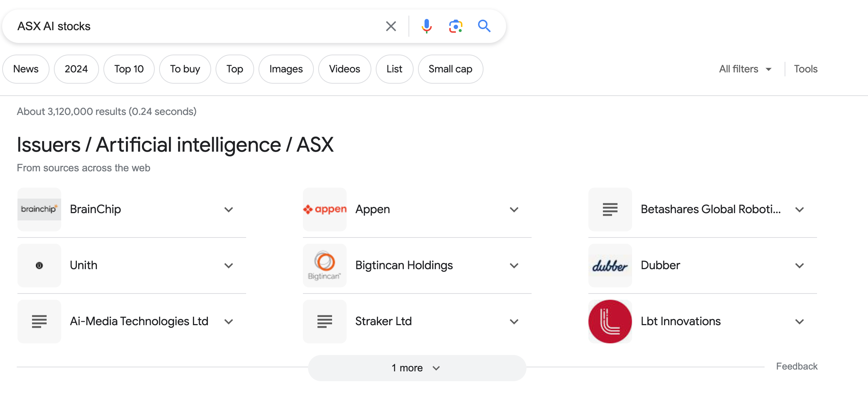Click the Dubber issuer name
This screenshot has width=868, height=395.
coord(660,266)
